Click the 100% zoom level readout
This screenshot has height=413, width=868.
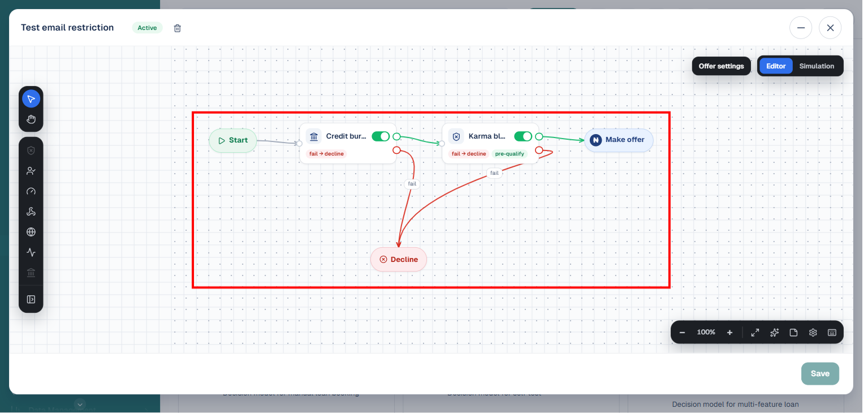point(706,333)
